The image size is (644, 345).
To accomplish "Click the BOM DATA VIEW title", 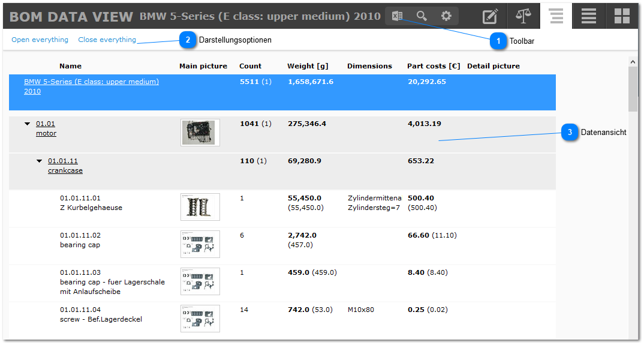I will click(71, 17).
